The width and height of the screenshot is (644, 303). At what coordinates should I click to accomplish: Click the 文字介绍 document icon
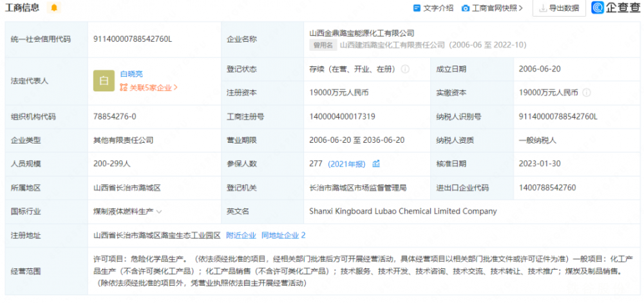point(417,8)
